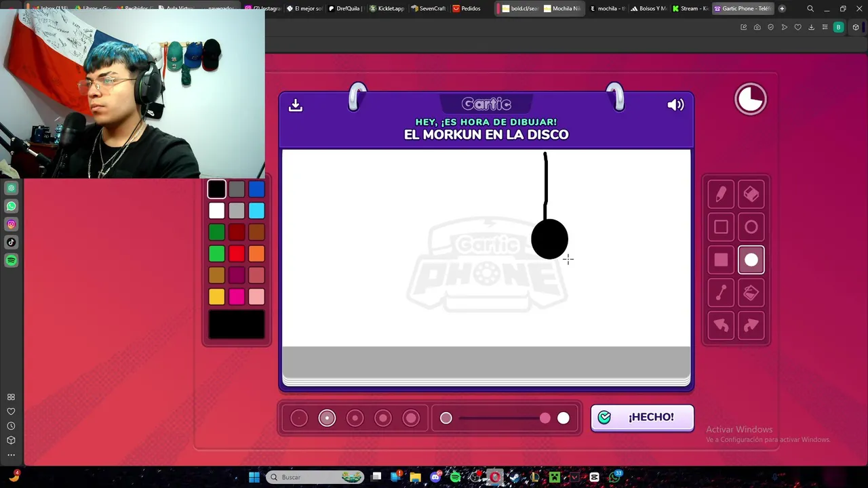Open the sidebar workspaces grid icon
868x488 pixels.
tap(11, 397)
